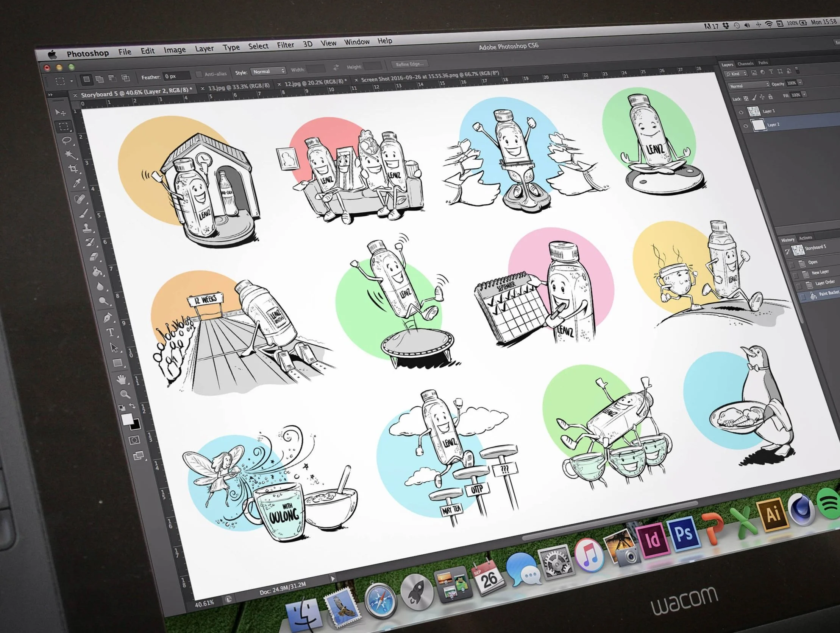Open the Style dropdown set to Normal
The width and height of the screenshot is (840, 633).
(x=268, y=72)
